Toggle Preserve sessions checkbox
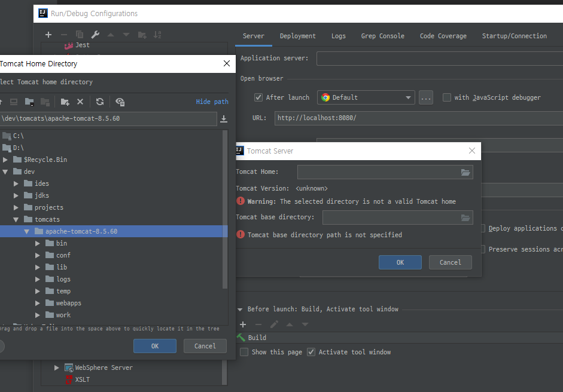 483,249
